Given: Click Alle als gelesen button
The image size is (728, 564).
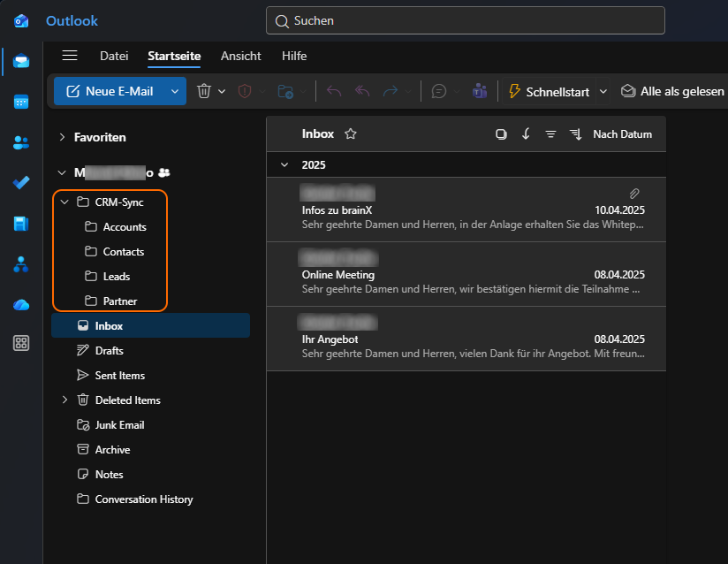Looking at the screenshot, I should coord(672,91).
